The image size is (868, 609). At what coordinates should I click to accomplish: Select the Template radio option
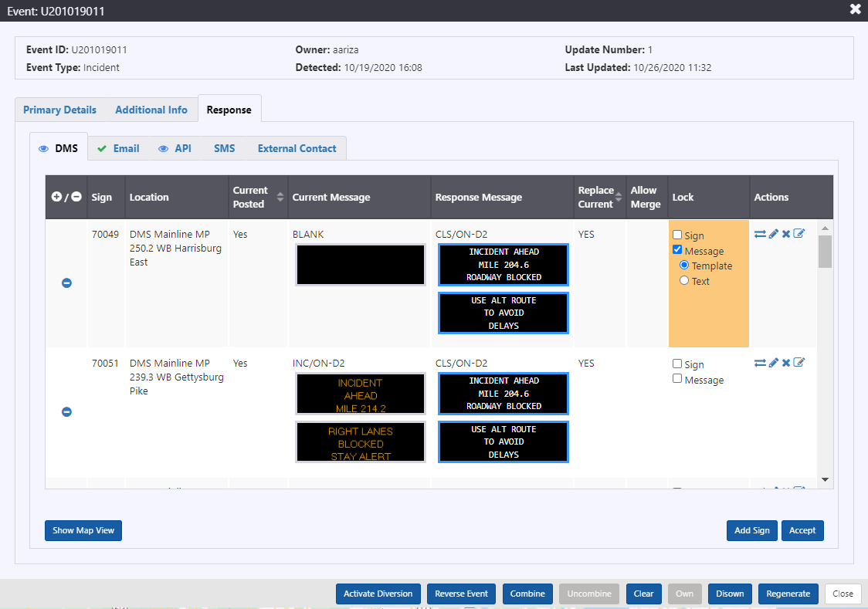coord(684,265)
